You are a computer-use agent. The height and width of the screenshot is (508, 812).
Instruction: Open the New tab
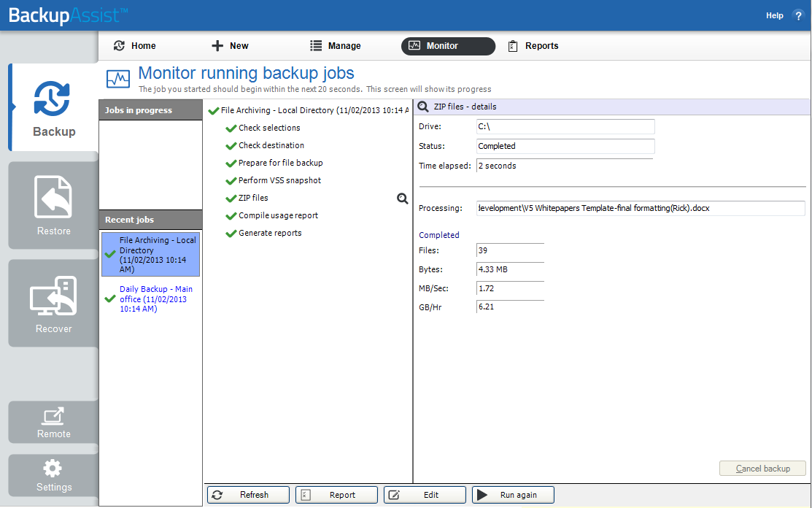(x=231, y=45)
